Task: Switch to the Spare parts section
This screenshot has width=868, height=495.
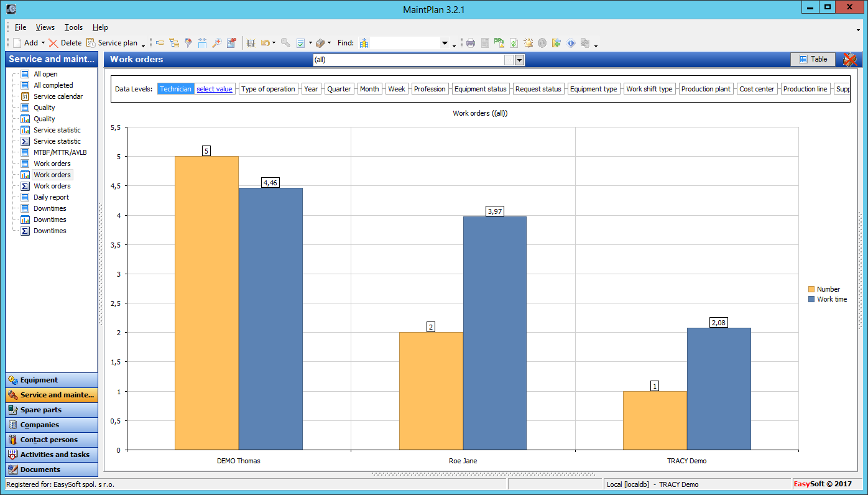Action: (x=52, y=410)
